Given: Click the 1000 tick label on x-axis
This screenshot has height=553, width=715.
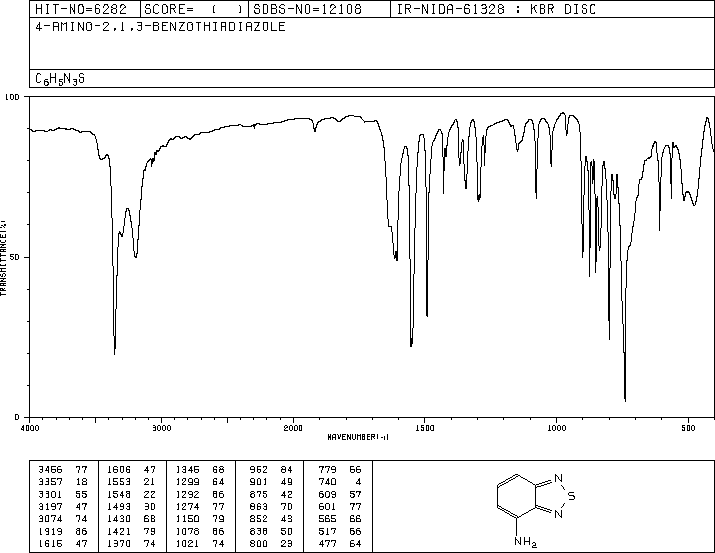Looking at the screenshot, I should click(556, 428).
